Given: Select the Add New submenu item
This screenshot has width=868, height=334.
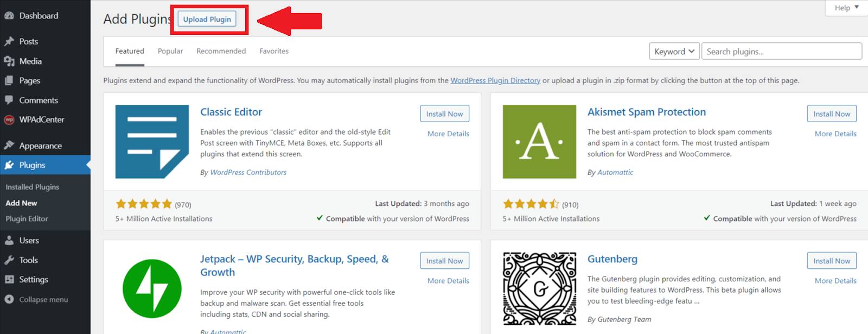Looking at the screenshot, I should [21, 203].
